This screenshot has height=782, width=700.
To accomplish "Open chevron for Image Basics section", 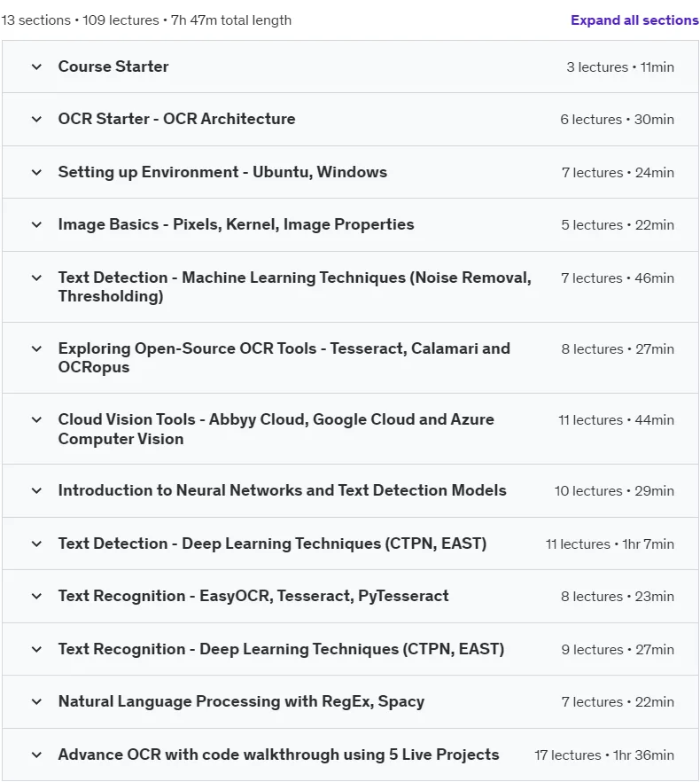I will [x=36, y=225].
